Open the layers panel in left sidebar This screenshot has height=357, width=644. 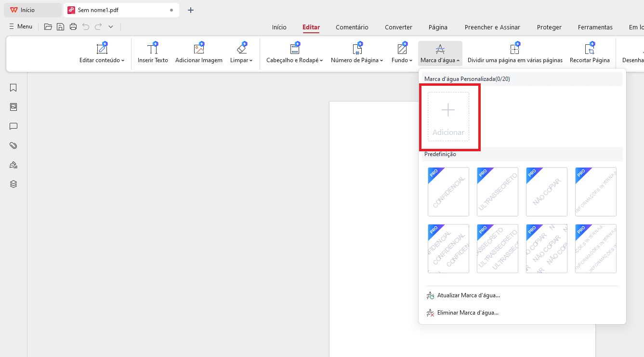tap(13, 184)
